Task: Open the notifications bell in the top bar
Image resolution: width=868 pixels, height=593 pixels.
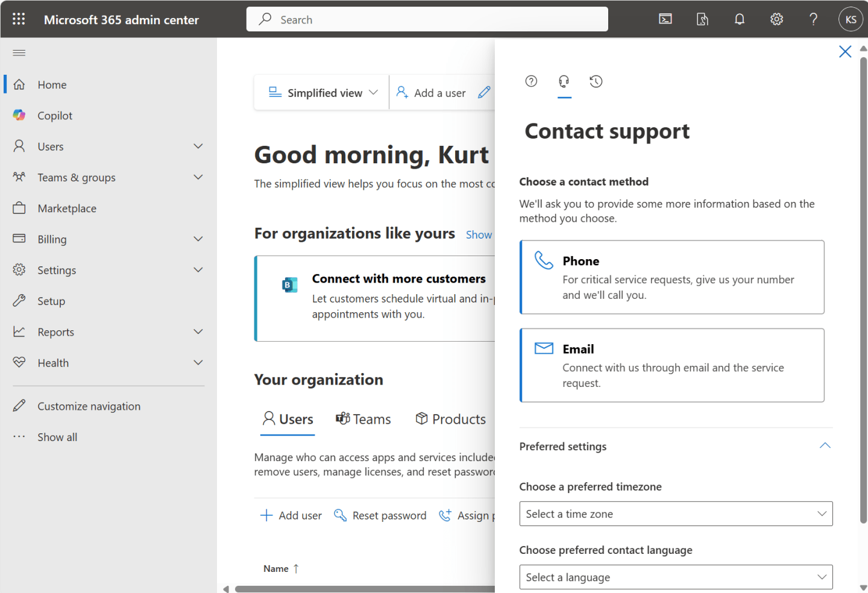Action: 739,19
